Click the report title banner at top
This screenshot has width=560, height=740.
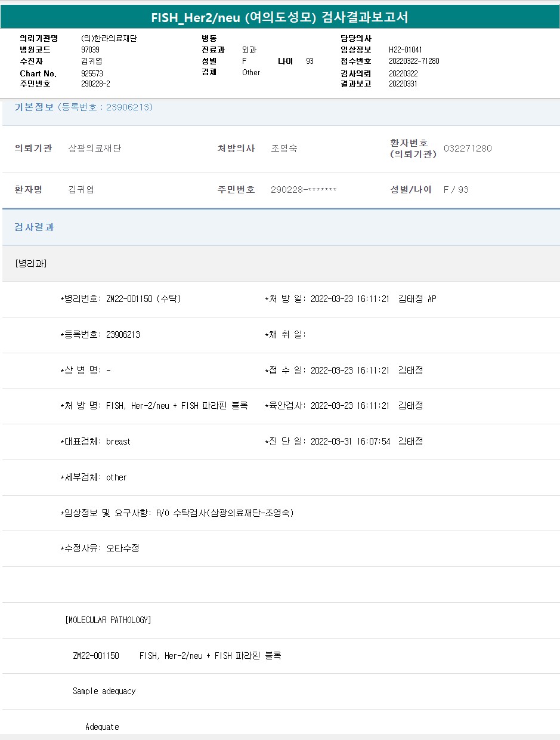(280, 17)
